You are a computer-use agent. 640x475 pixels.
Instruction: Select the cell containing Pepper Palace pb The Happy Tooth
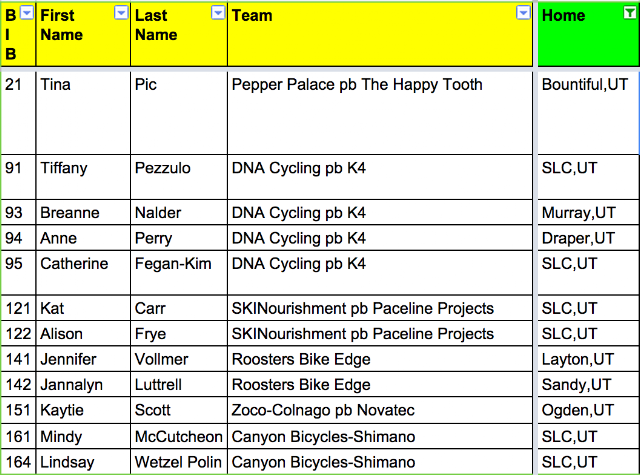tap(380, 113)
